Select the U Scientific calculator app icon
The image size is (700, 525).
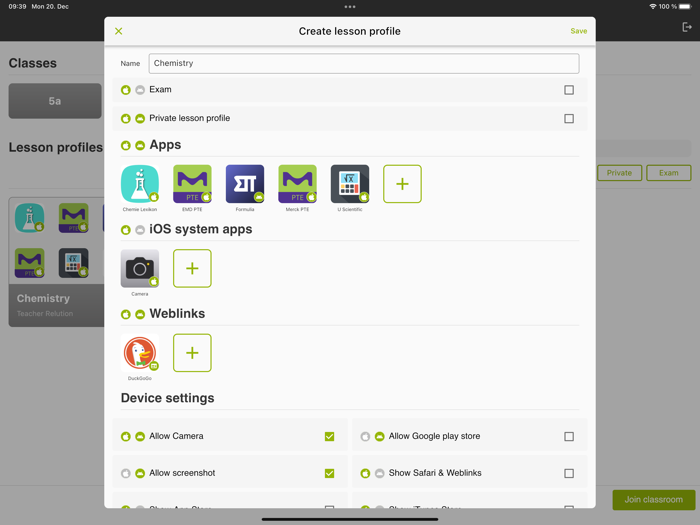point(350,184)
